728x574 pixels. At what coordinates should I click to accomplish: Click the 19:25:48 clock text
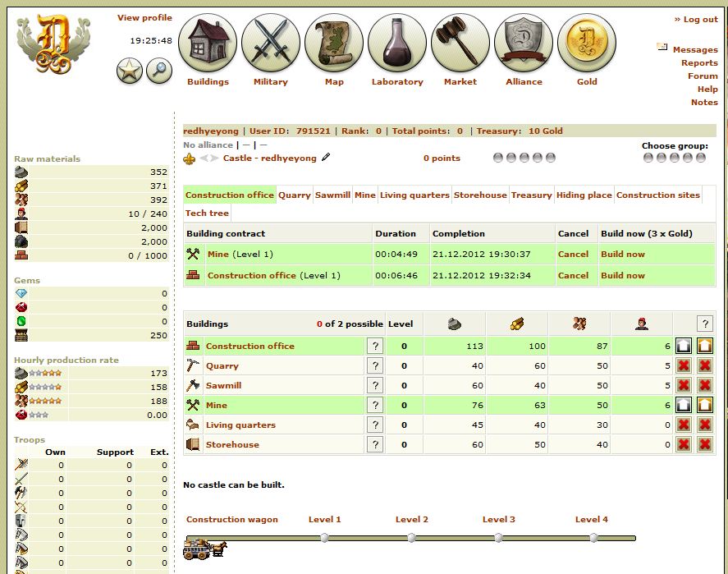(x=151, y=41)
